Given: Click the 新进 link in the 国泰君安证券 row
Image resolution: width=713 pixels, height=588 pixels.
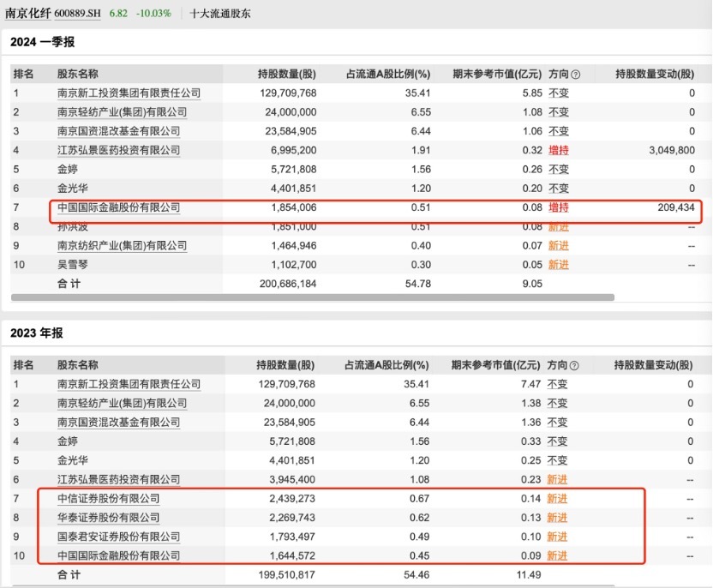Looking at the screenshot, I should [x=557, y=537].
